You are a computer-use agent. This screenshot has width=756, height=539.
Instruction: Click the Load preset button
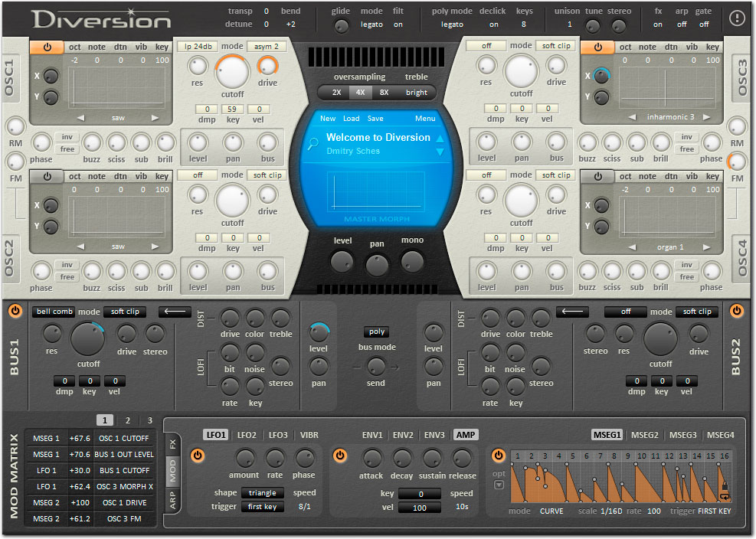coord(351,119)
